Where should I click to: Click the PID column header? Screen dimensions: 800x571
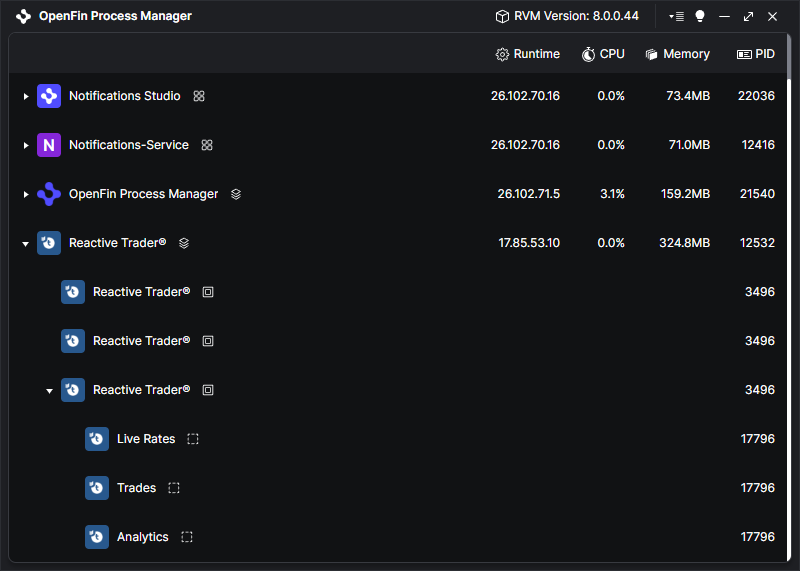tap(756, 54)
